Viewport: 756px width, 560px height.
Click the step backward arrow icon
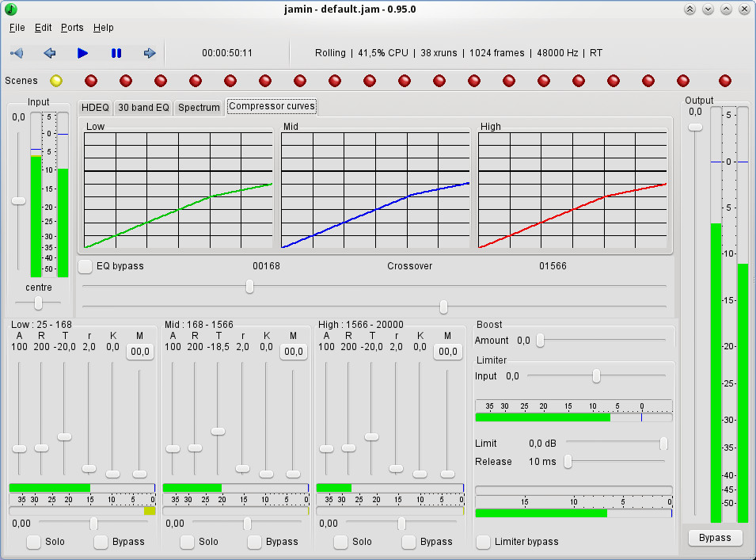pyautogui.click(x=50, y=53)
